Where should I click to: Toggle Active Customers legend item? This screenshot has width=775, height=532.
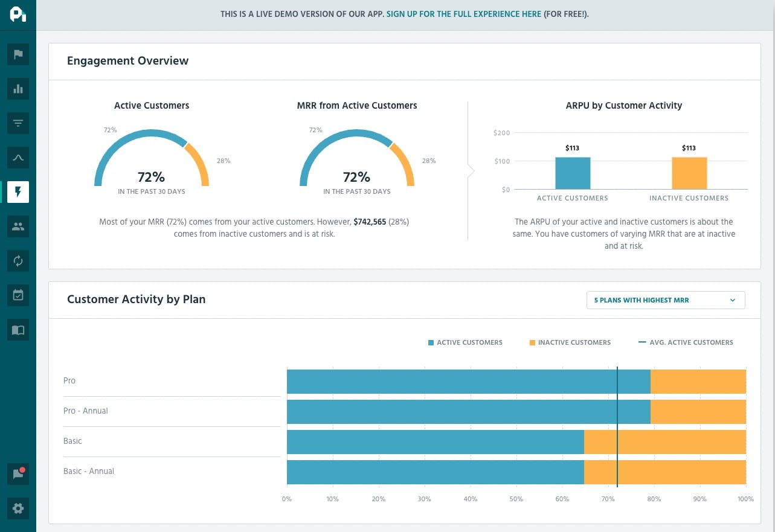pos(465,342)
